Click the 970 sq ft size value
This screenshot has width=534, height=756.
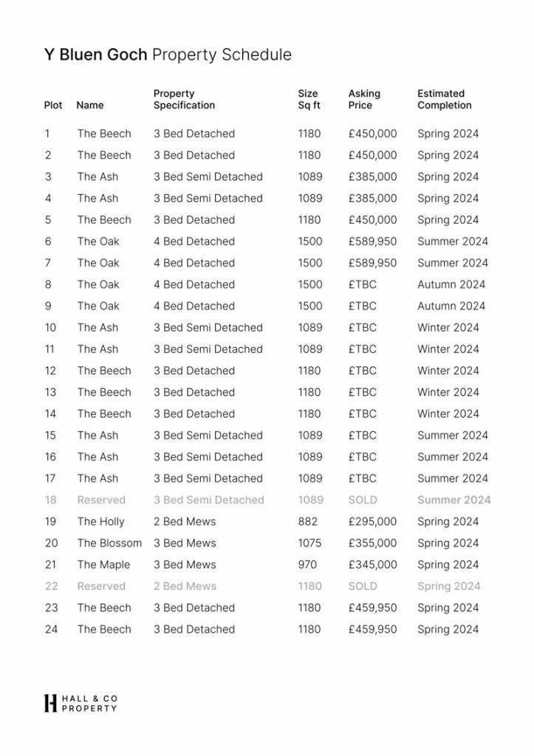point(307,565)
